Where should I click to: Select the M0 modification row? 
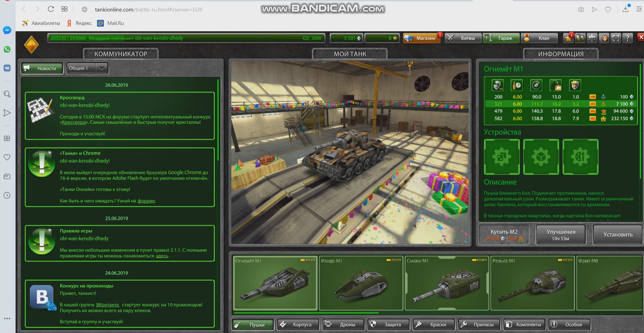[x=561, y=97]
